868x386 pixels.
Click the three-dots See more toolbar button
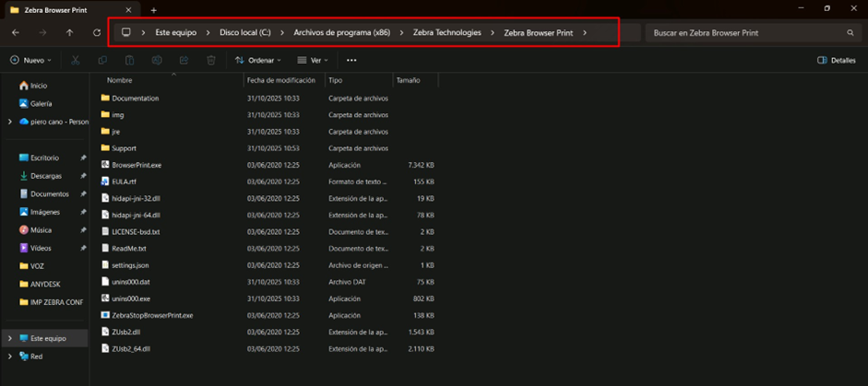[x=351, y=60]
